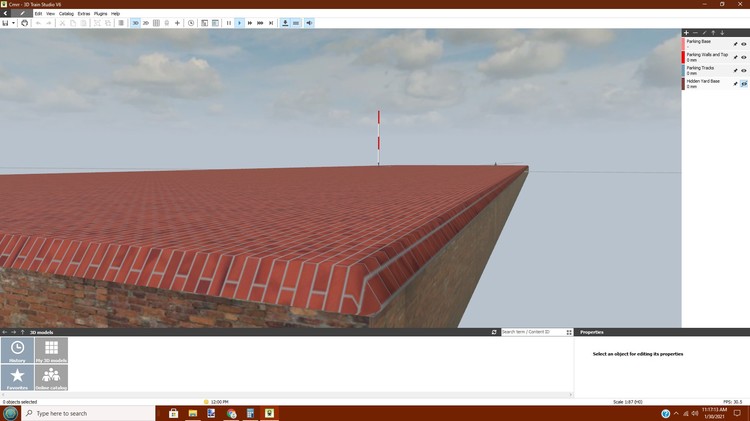
Task: Pin the Parking Base layer
Action: [736, 44]
